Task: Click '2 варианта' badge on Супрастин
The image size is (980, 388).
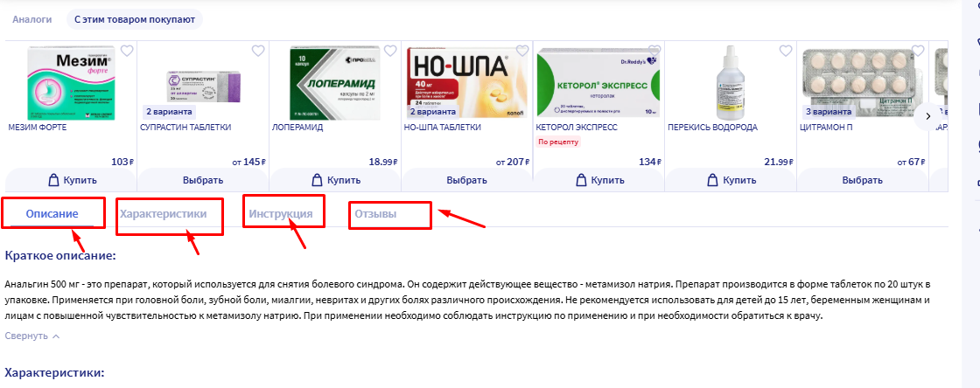Action: (169, 112)
